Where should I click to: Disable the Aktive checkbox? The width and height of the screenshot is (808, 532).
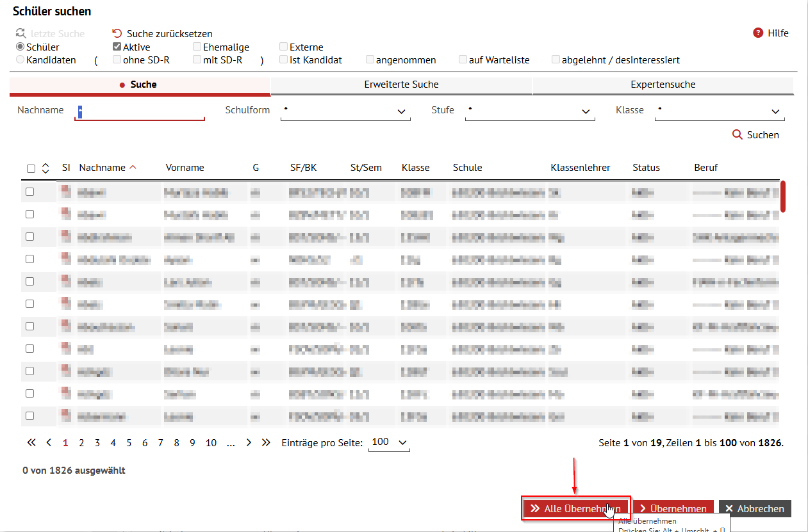point(117,46)
